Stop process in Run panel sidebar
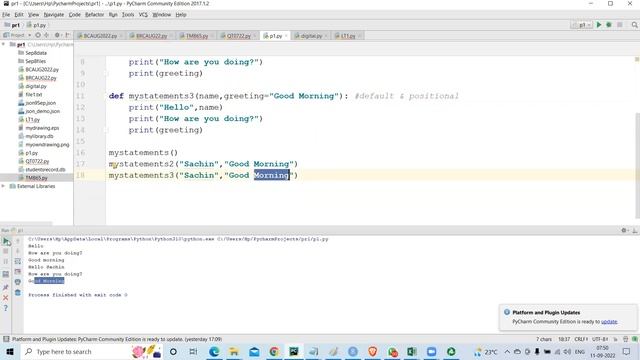This screenshot has width=640, height=360. click(x=6, y=251)
